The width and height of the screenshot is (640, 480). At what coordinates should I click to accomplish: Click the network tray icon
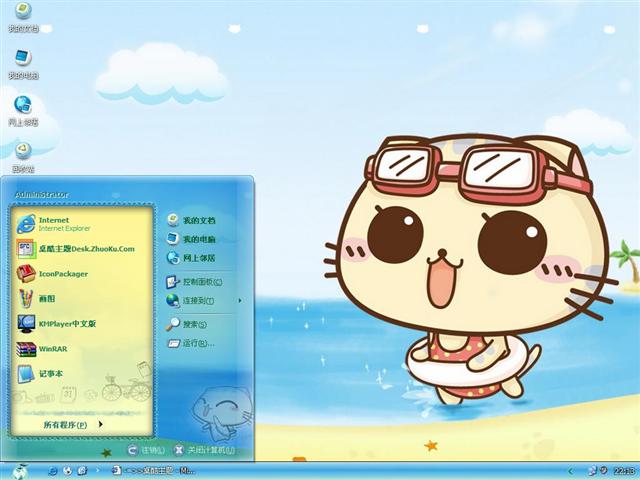pos(592,471)
